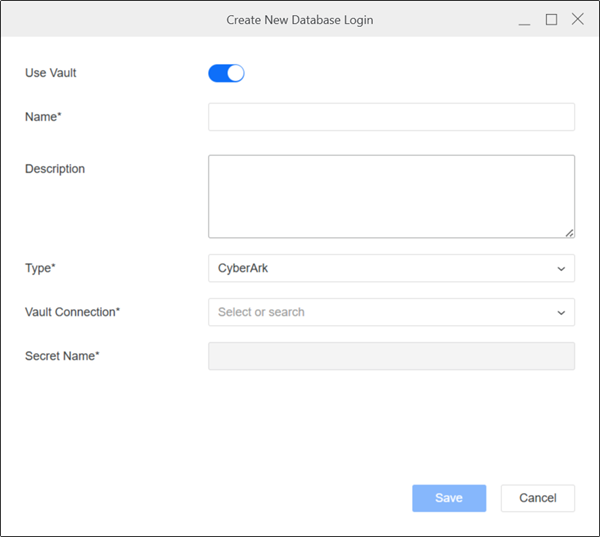Image resolution: width=600 pixels, height=537 pixels.
Task: Toggle the Use Vault switch off
Action: point(226,73)
